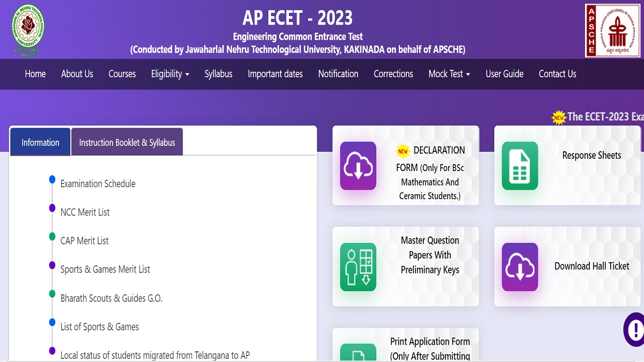Click the Engineering Common Entrance Test subtitle
Image resolution: width=644 pixels, height=362 pixels.
point(298,37)
